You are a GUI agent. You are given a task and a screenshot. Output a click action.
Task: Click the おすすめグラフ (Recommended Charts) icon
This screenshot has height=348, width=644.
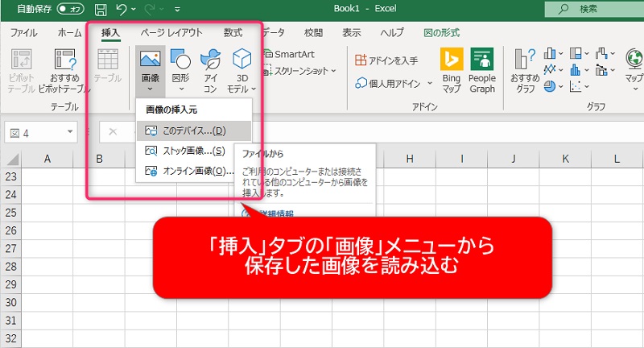click(525, 71)
